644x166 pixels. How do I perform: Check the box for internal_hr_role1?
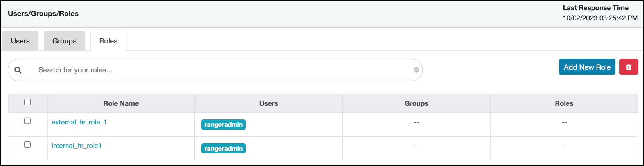coord(27,144)
